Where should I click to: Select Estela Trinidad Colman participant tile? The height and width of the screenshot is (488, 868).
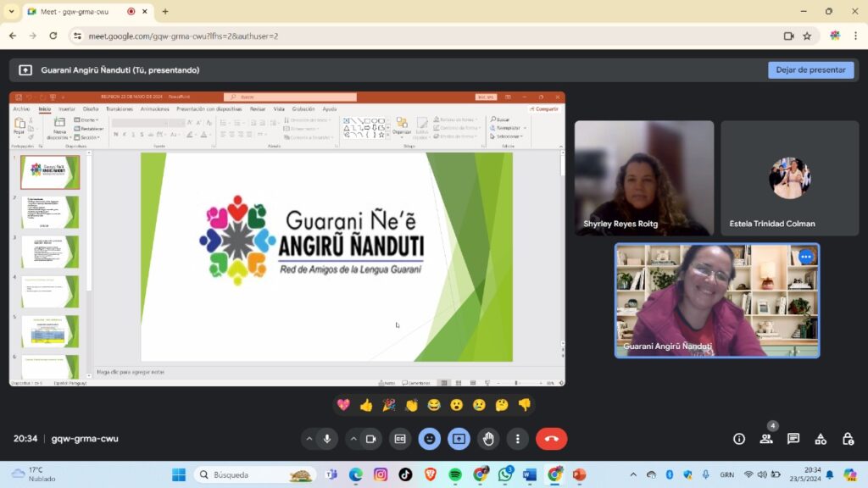click(790, 178)
